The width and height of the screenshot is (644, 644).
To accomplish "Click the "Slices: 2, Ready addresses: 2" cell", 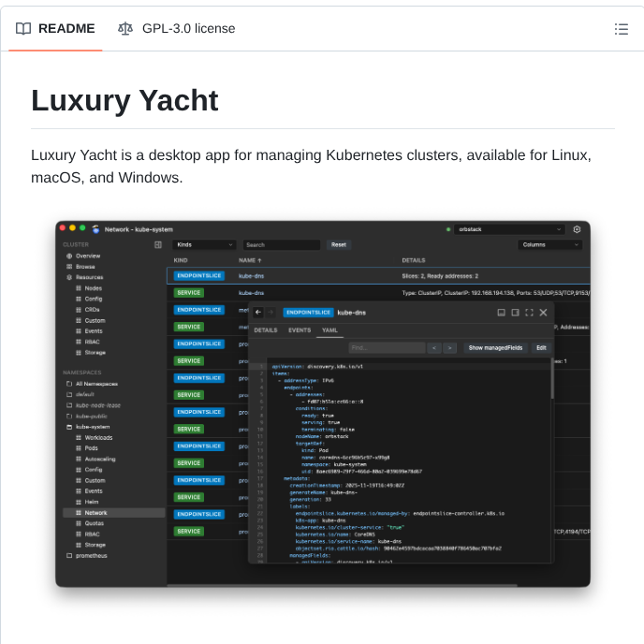I will click(x=440, y=276).
